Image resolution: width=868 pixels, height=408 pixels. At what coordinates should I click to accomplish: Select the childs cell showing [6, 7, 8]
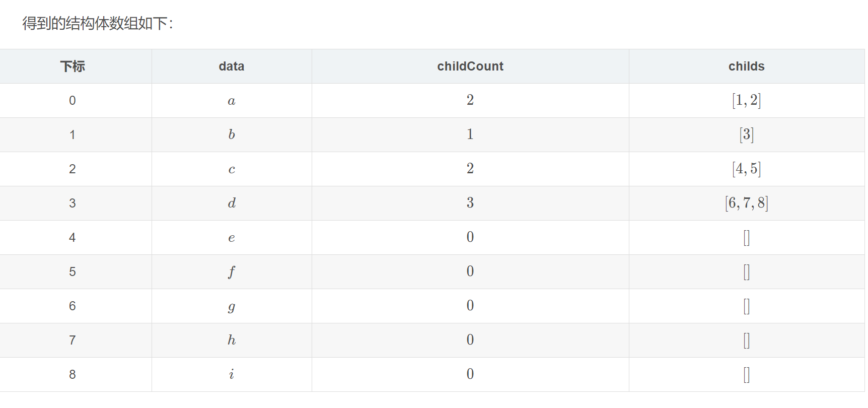746,203
